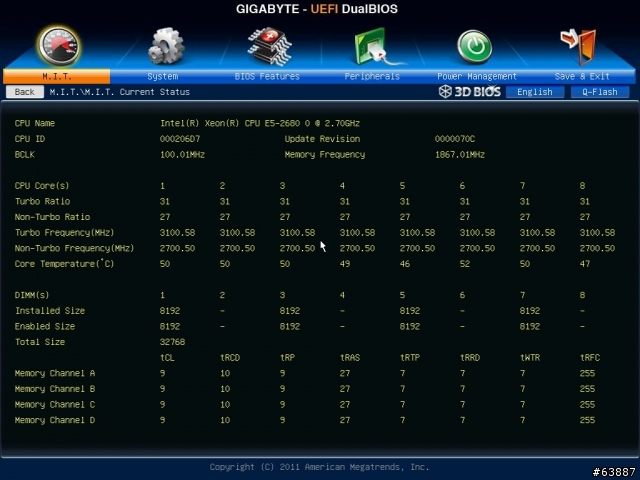The image size is (640, 480).
Task: Click the Update Revision label
Action: pyautogui.click(x=322, y=139)
